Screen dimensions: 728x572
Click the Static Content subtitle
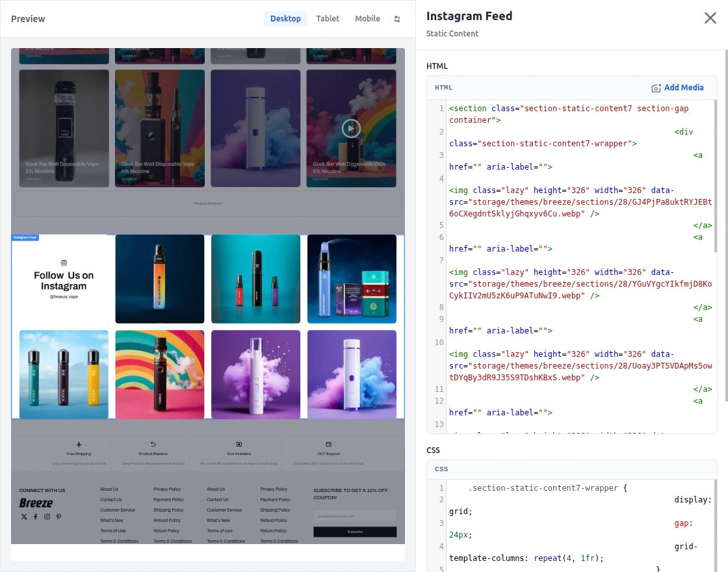pyautogui.click(x=452, y=33)
